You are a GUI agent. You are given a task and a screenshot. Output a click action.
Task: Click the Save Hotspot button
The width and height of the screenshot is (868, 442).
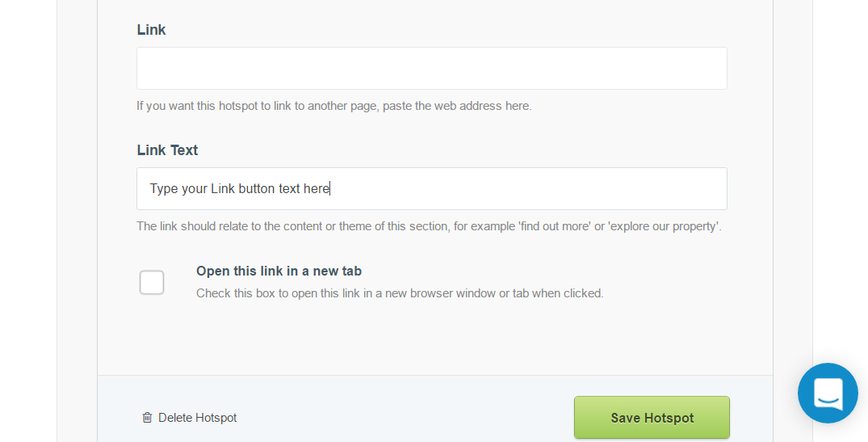[x=652, y=418]
